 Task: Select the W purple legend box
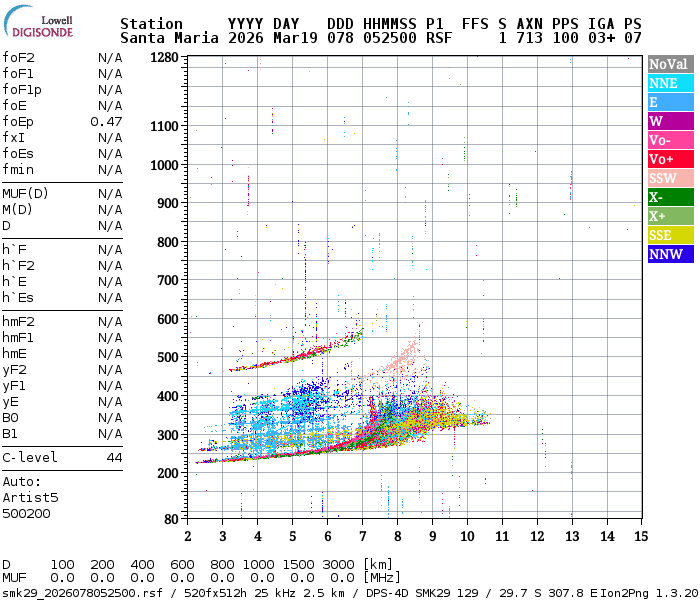670,121
